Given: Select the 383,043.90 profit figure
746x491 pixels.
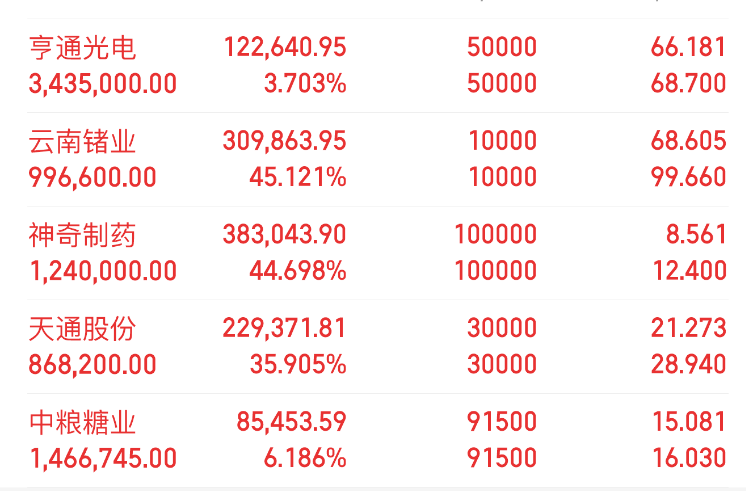Looking at the screenshot, I should pyautogui.click(x=285, y=235).
